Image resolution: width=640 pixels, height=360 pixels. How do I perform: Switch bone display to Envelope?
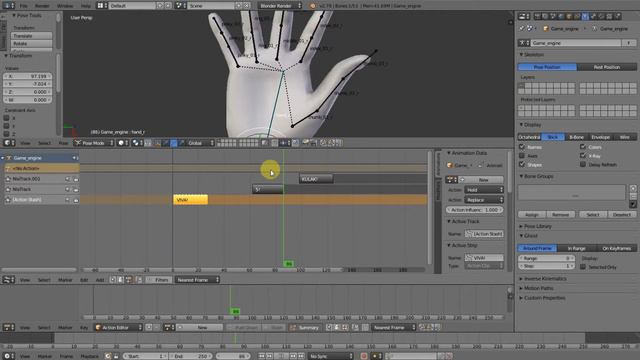[x=600, y=137]
